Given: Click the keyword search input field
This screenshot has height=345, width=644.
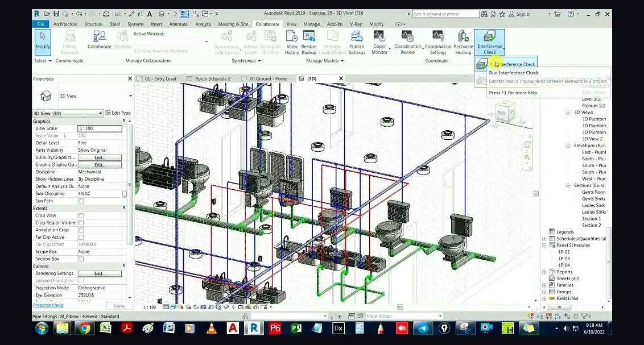Looking at the screenshot, I should tap(445, 14).
